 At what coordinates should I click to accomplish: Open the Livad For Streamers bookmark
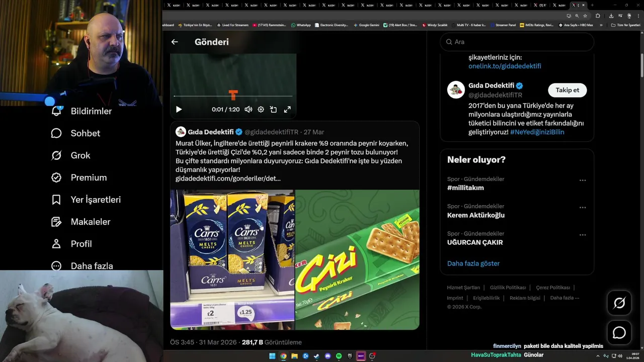point(232,25)
